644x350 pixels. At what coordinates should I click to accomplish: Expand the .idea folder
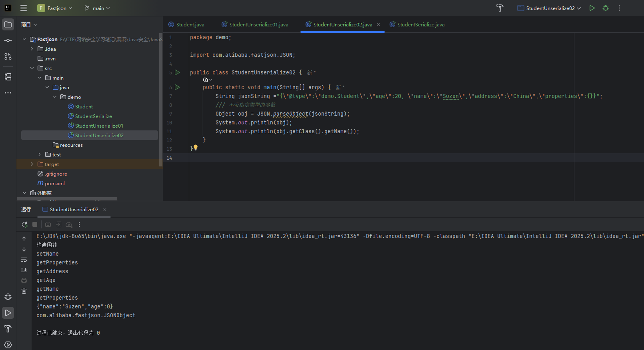coord(32,49)
